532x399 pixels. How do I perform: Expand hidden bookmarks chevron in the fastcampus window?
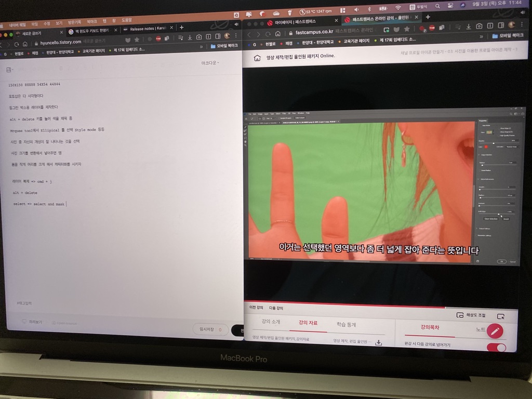tap(481, 36)
